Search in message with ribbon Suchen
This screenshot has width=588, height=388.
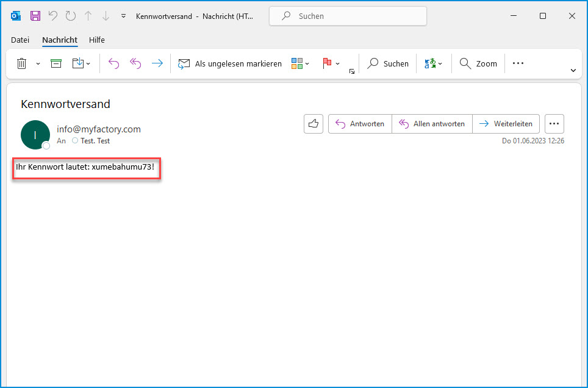click(x=388, y=63)
